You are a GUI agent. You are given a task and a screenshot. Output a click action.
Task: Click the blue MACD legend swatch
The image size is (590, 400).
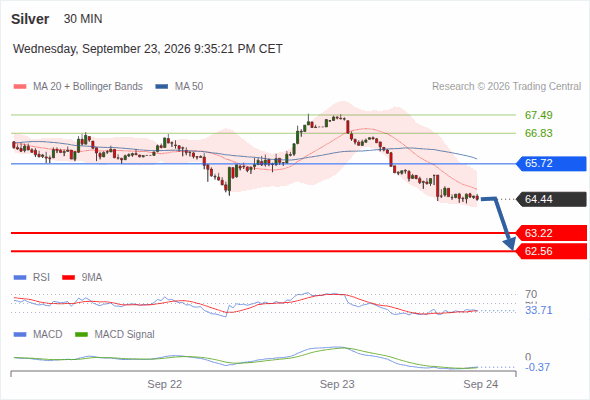[20, 335]
